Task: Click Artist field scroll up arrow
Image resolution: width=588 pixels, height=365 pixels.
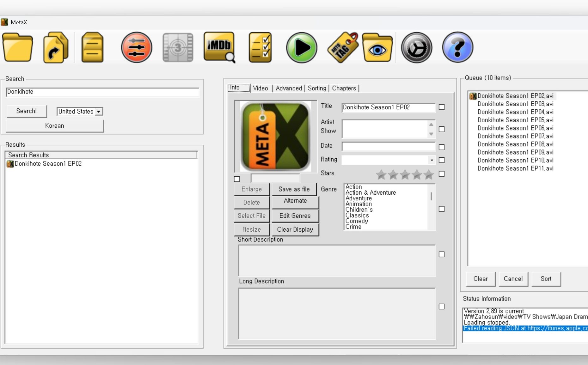Action: [431, 124]
